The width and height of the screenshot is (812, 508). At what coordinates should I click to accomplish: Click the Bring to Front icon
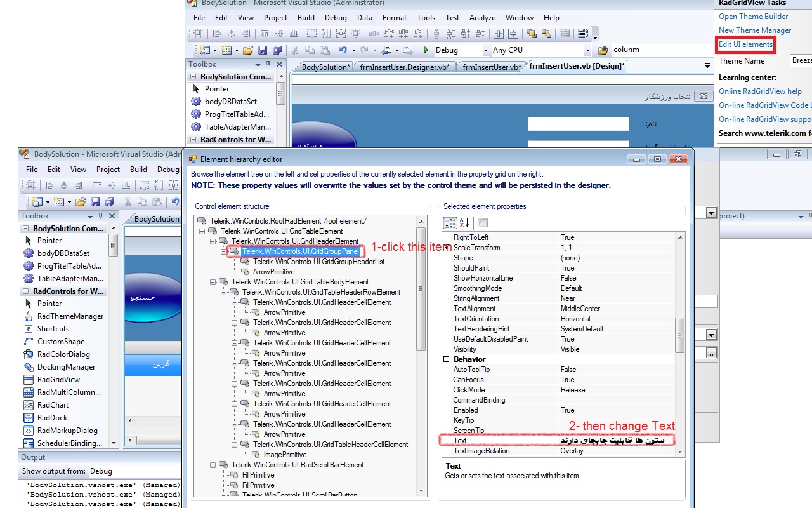pyautogui.click(x=532, y=34)
